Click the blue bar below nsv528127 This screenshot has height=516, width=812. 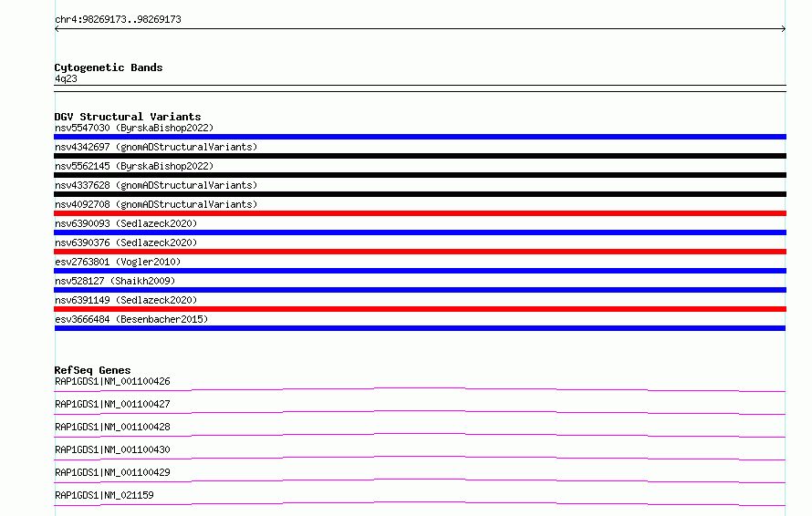tap(420, 290)
